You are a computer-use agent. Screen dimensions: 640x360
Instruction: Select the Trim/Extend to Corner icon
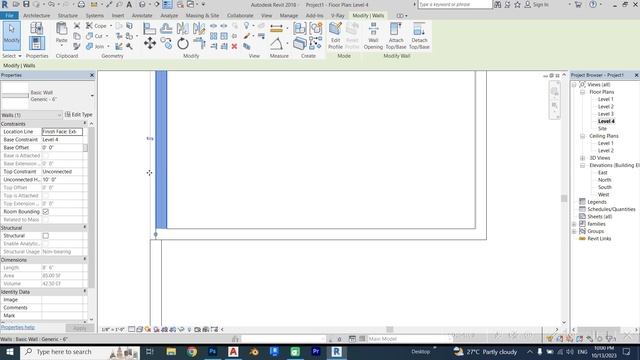click(x=199, y=43)
